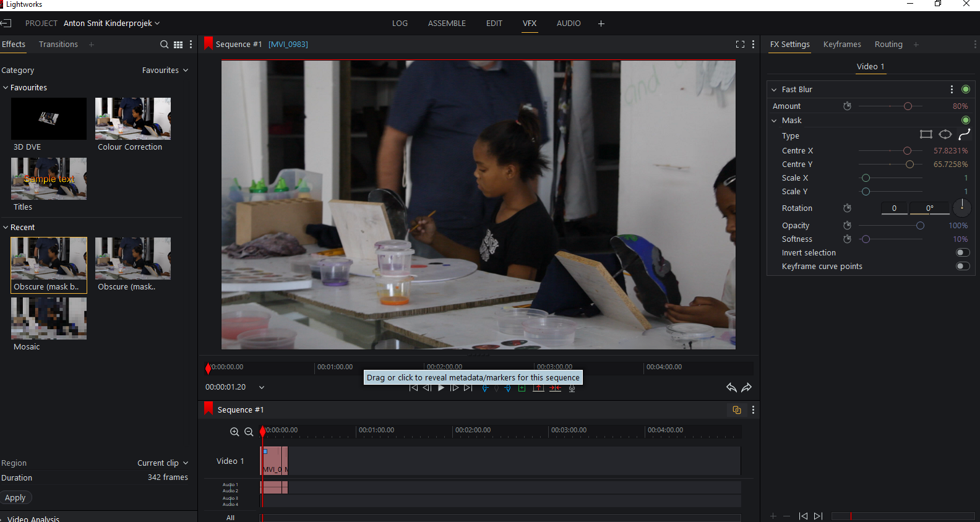Toggle the Amount keyframe stopwatch
Viewport: 980px width, 522px height.
click(x=848, y=106)
